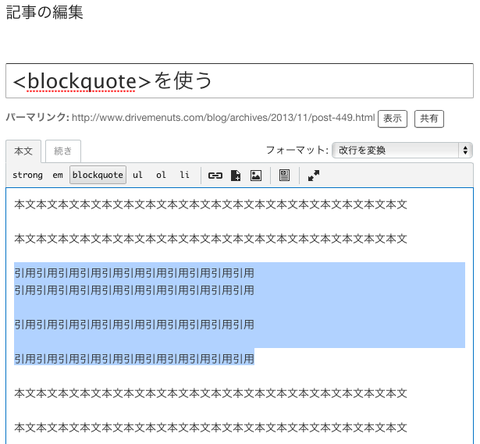The image size is (480, 444).
Task: Click the insert image icon
Action: click(256, 175)
